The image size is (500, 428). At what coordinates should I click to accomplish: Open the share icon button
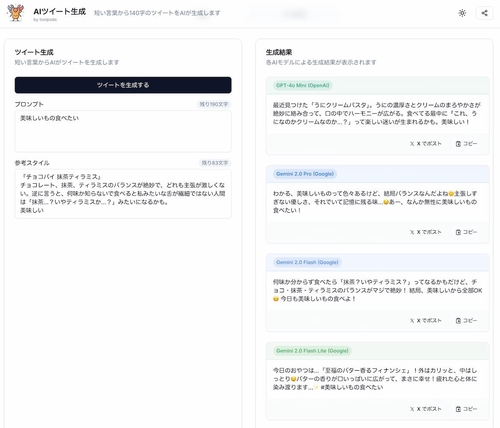[484, 13]
